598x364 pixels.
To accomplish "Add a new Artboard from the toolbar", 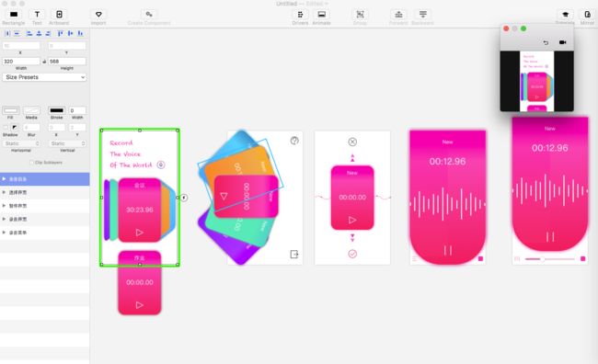I will pyautogui.click(x=59, y=15).
